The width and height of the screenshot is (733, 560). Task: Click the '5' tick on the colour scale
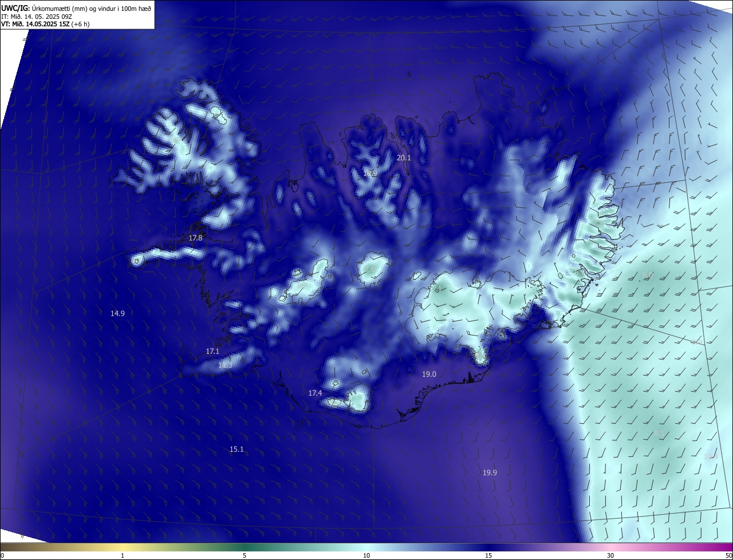(x=245, y=555)
